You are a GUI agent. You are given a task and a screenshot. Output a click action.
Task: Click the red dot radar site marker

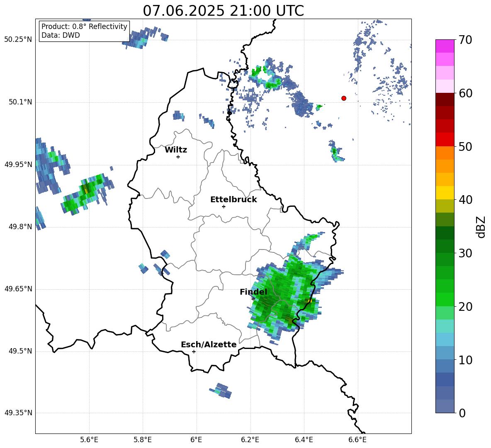pos(344,98)
